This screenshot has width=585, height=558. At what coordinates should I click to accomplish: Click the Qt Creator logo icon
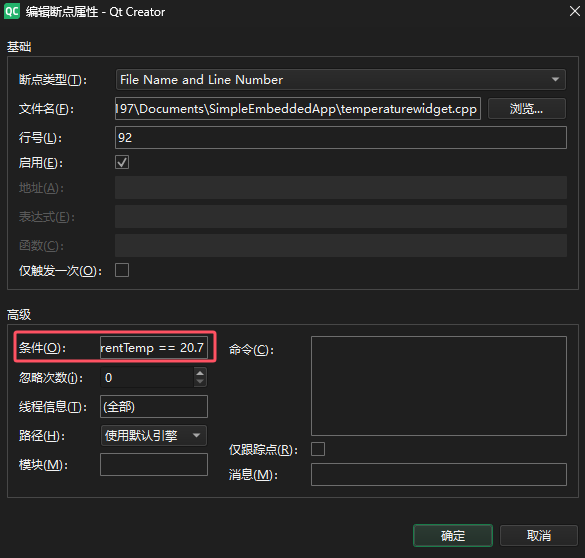[x=12, y=12]
